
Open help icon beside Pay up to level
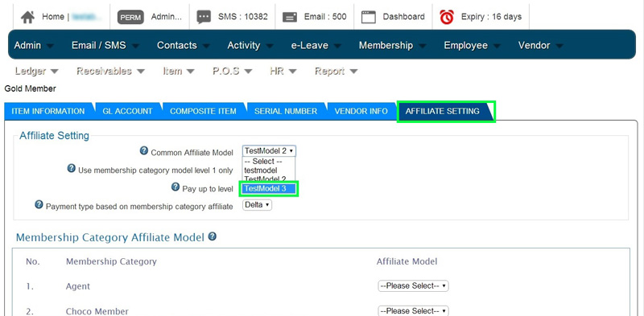[175, 187]
